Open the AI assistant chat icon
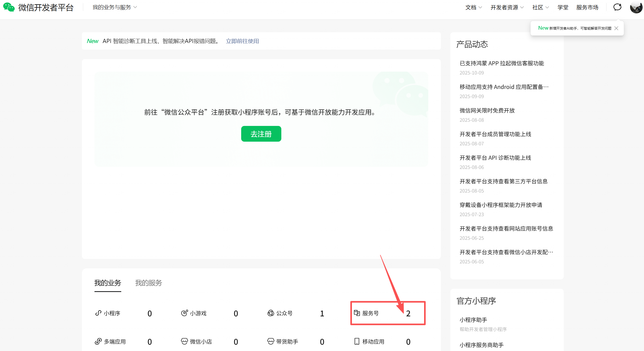This screenshot has width=644, height=351. click(617, 7)
